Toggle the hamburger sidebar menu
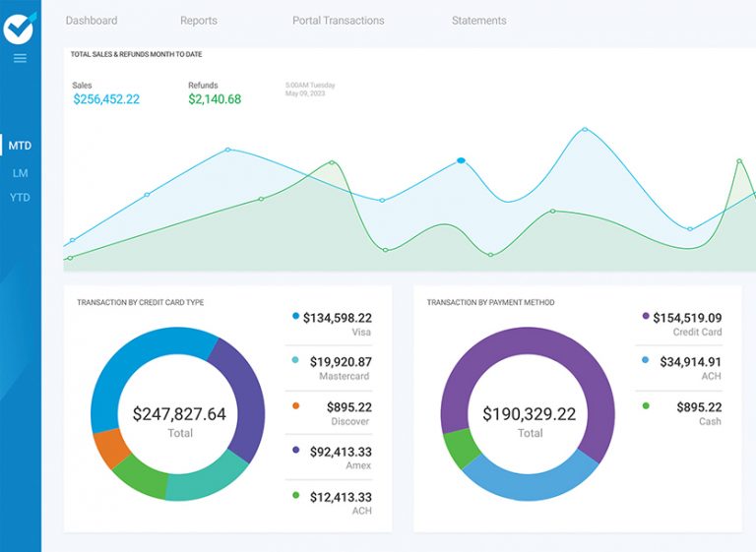 coord(20,59)
